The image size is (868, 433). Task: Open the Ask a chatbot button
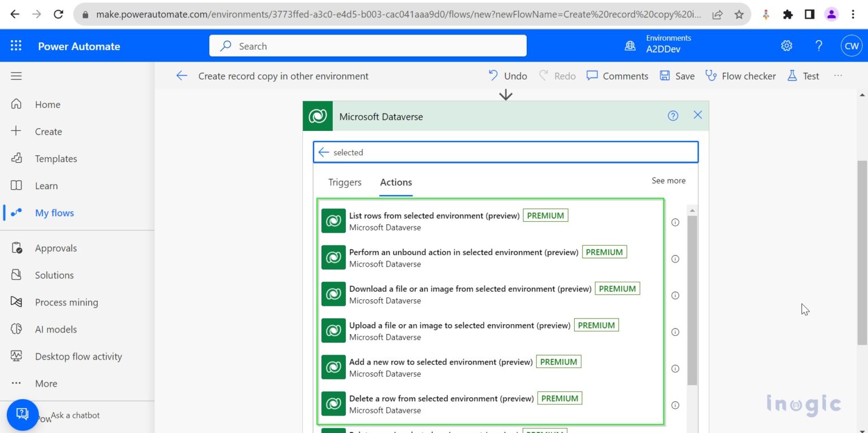(23, 415)
